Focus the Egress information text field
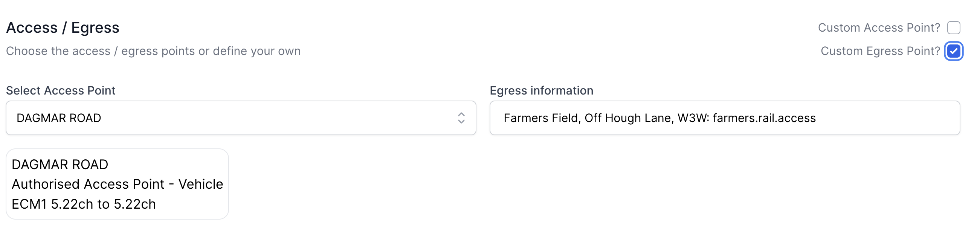 724,118
